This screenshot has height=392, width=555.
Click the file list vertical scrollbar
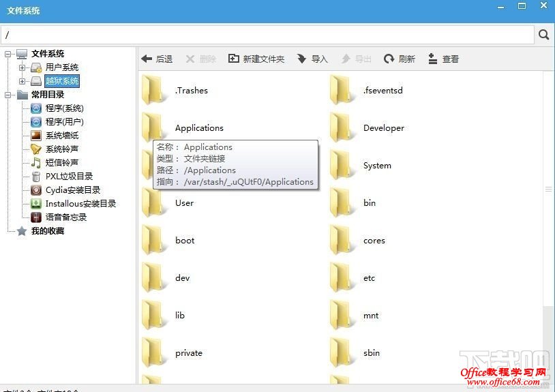(548, 190)
